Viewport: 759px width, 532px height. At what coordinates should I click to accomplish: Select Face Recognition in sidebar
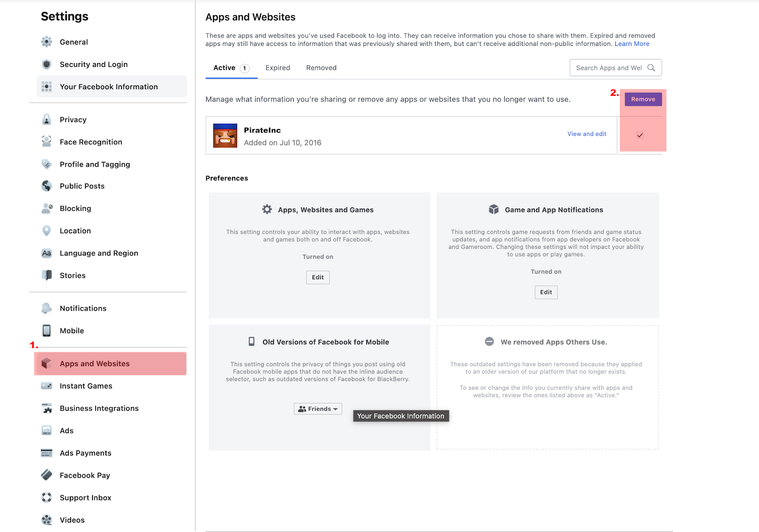(111, 142)
